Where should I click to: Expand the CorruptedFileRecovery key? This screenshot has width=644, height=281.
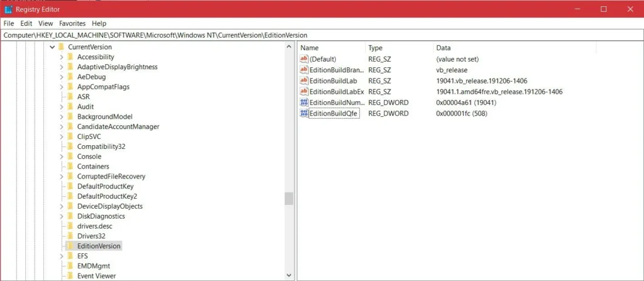61,176
